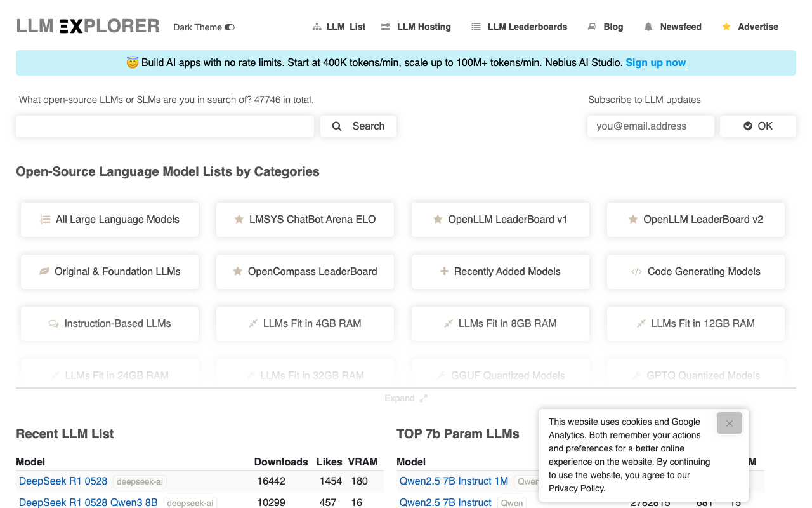The image size is (812, 508).
Task: Open Code Generating Models category
Action: coord(696,272)
